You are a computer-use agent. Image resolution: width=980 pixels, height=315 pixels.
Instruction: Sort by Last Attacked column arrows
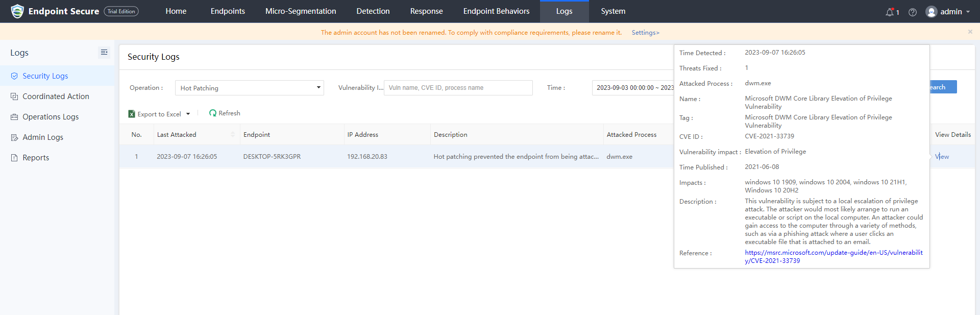233,135
